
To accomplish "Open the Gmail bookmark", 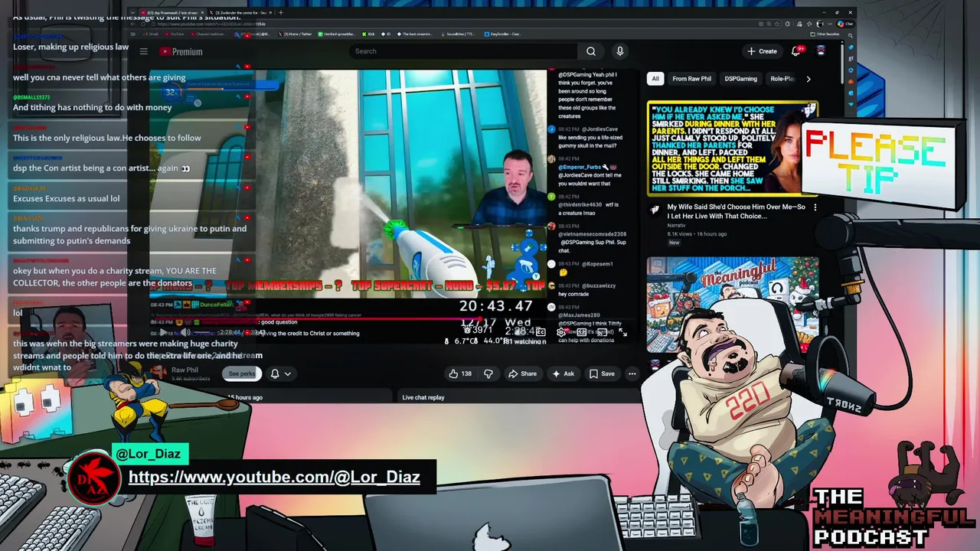I will [x=150, y=34].
